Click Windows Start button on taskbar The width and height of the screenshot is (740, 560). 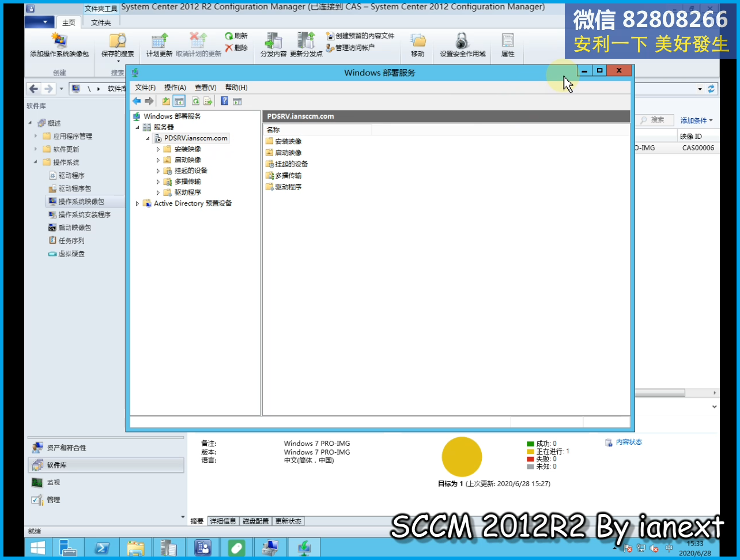click(38, 547)
